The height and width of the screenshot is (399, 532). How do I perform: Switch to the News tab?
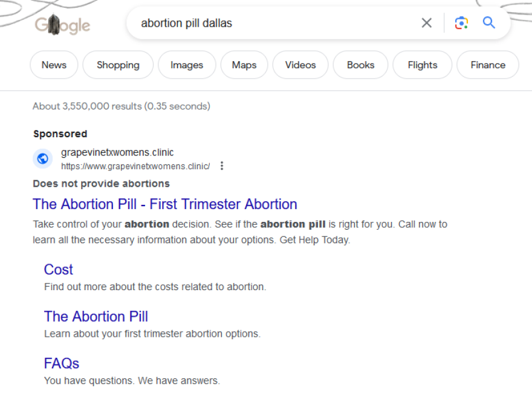[x=54, y=65]
